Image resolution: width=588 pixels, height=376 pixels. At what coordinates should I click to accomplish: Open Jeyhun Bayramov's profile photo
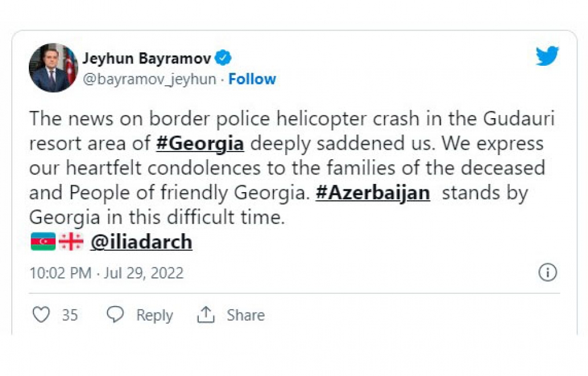coord(54,68)
